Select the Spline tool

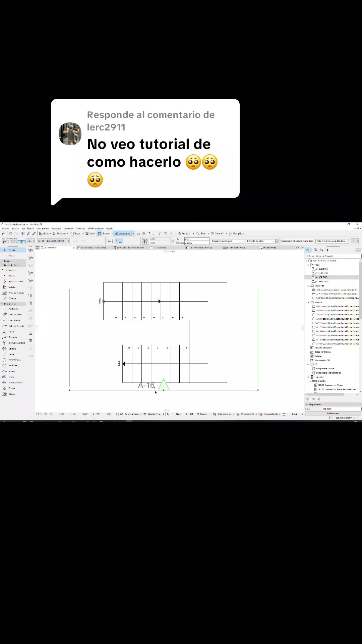click(13, 371)
